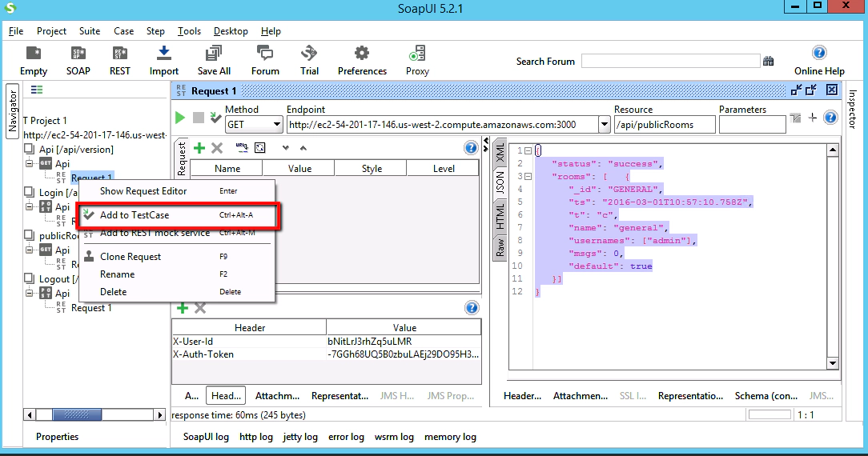Open the Forum toolbar icon
The width and height of the screenshot is (868, 456).
(265, 61)
